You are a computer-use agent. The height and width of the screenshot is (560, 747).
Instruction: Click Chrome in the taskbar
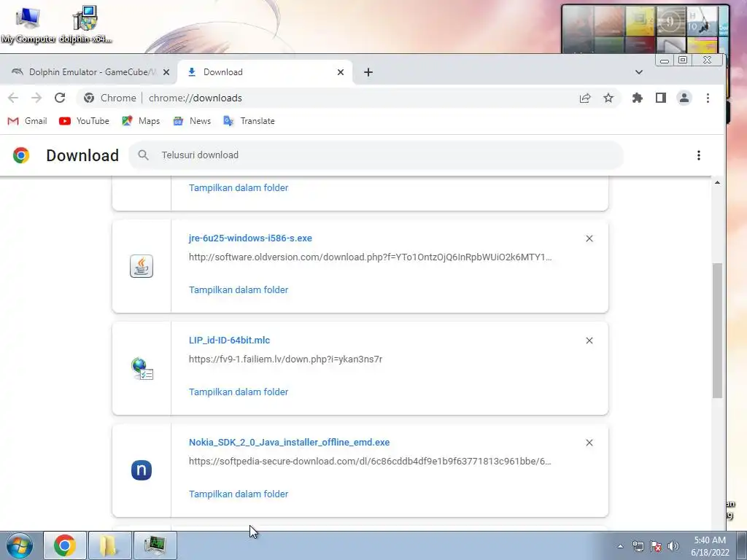coord(65,545)
